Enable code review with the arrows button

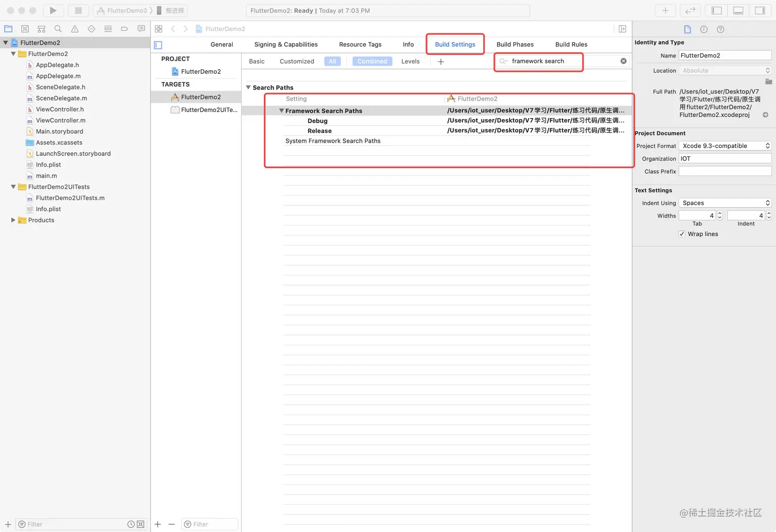pyautogui.click(x=690, y=10)
